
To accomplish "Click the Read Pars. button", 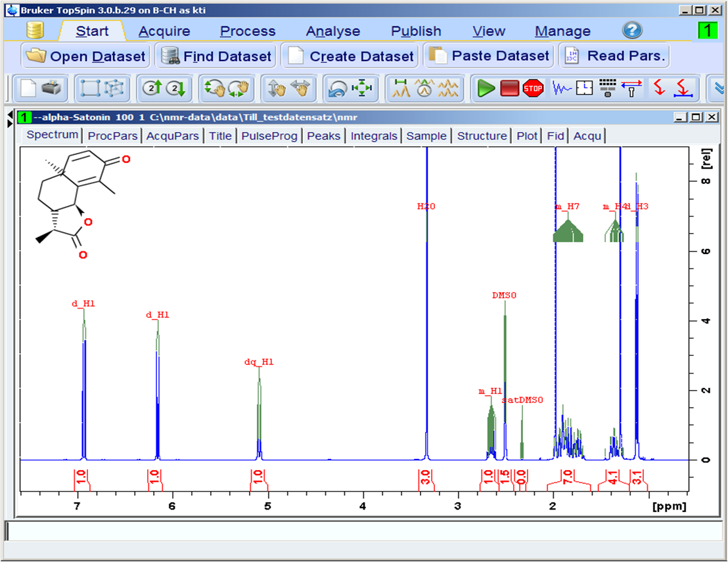I will pos(616,56).
